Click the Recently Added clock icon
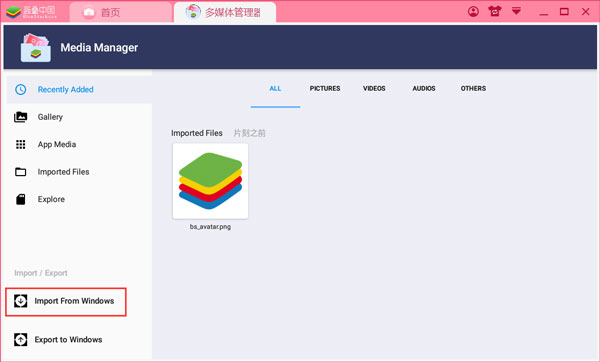600x362 pixels. pos(20,90)
